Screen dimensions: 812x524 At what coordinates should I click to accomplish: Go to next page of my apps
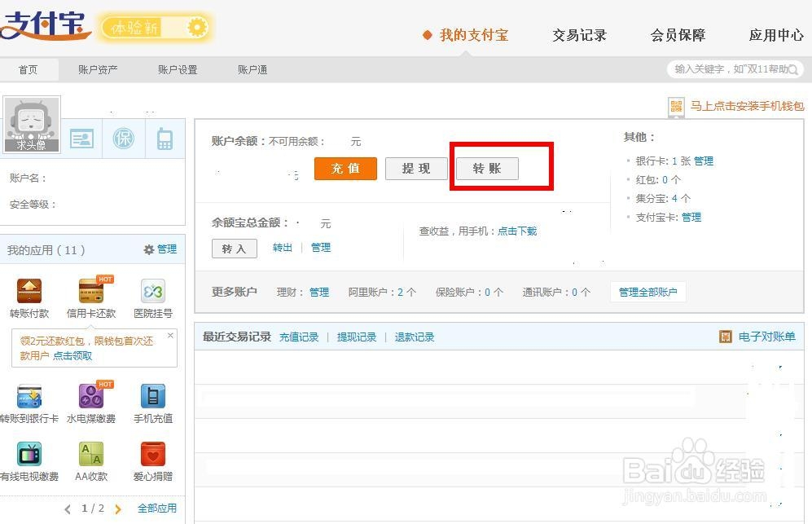[x=118, y=509]
